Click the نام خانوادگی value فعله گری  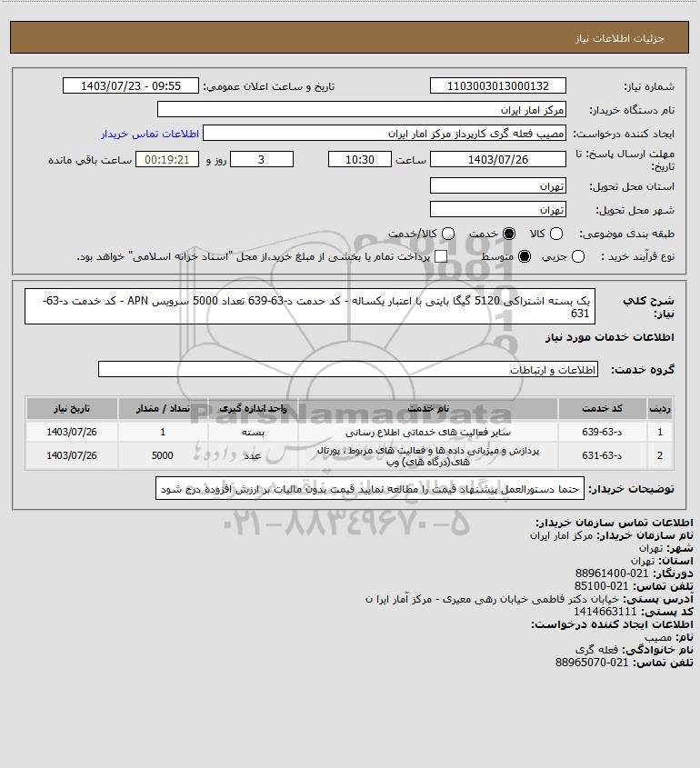click(x=596, y=650)
